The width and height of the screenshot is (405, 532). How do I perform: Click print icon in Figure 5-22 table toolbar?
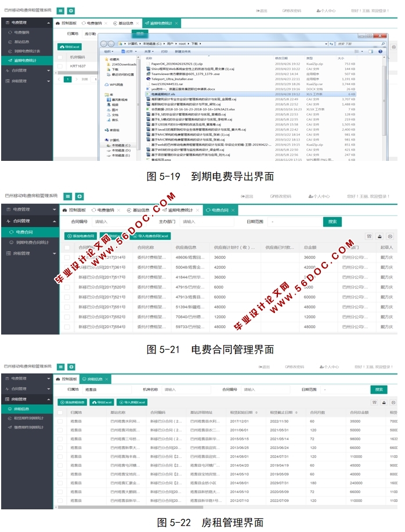(393, 402)
